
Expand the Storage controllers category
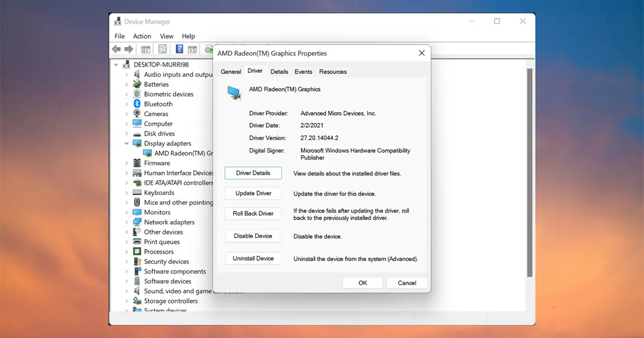tap(127, 301)
